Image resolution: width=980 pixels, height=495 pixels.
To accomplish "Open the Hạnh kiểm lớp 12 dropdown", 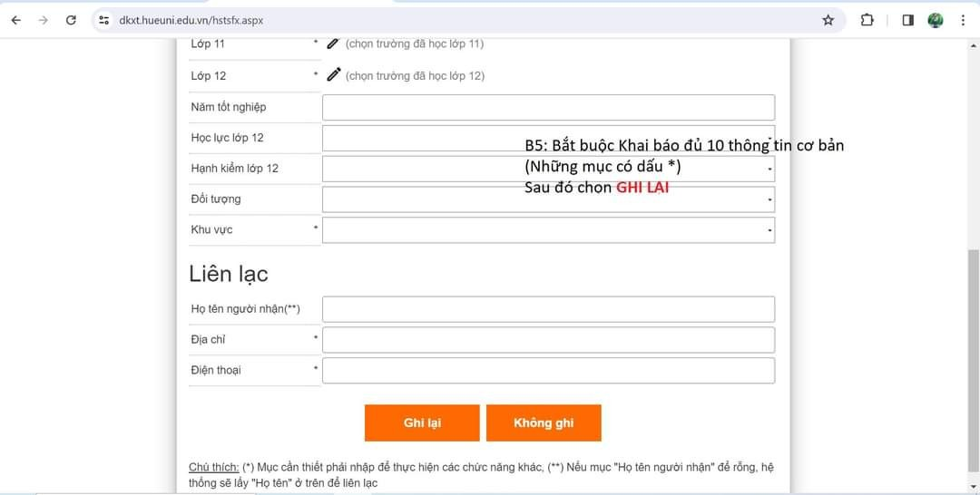I will tap(549, 169).
